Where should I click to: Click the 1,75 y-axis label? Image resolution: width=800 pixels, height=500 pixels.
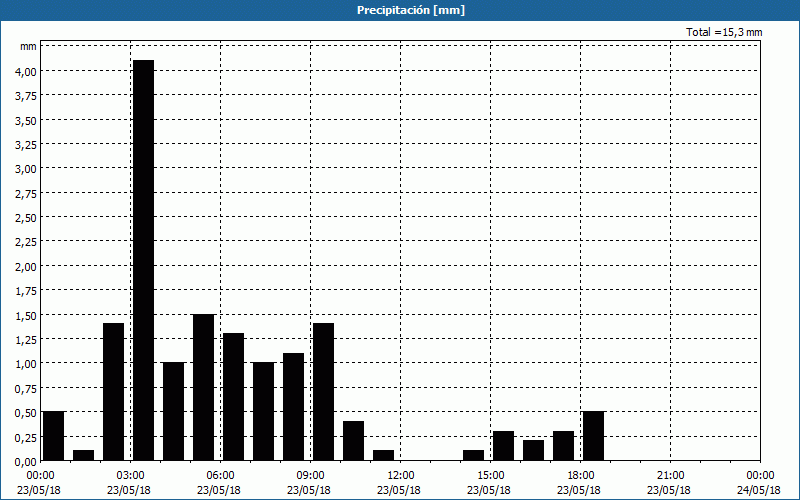pos(26,291)
